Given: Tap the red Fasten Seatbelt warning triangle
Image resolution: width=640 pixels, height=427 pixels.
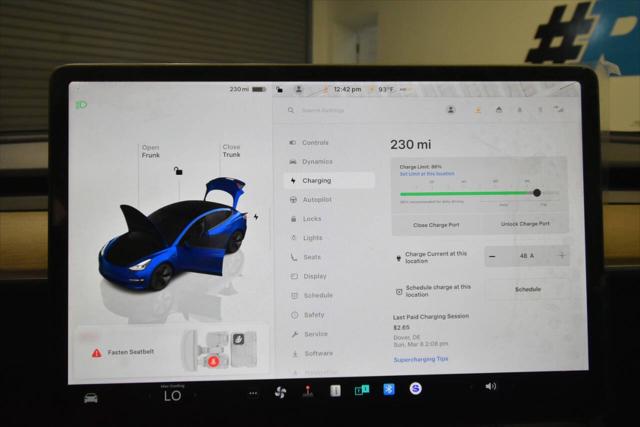Looking at the screenshot, I should point(96,353).
